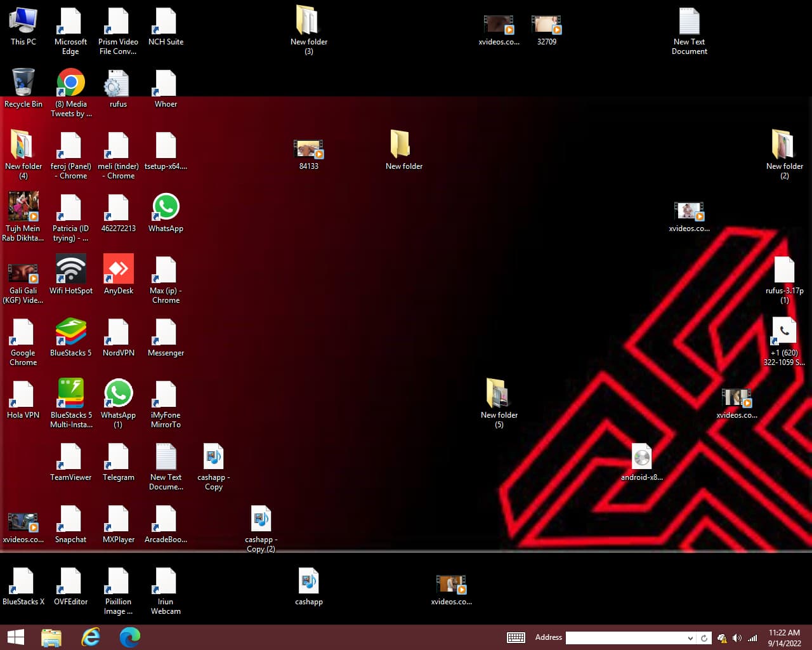
Task: Select the Google Chrome desktop shortcut
Action: (x=23, y=342)
